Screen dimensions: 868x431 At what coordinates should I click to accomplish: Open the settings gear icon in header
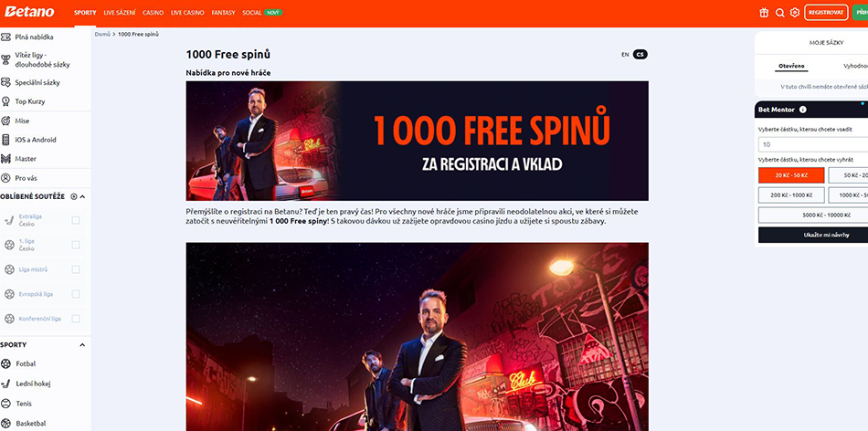click(x=795, y=12)
